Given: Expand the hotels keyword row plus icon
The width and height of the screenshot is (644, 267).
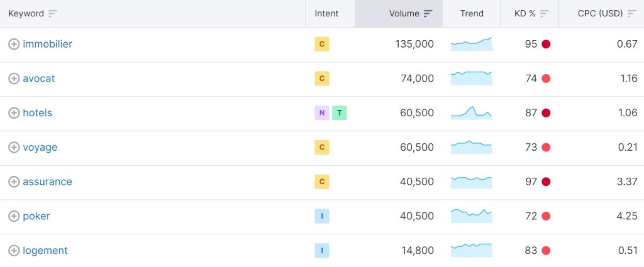Looking at the screenshot, I should point(14,113).
